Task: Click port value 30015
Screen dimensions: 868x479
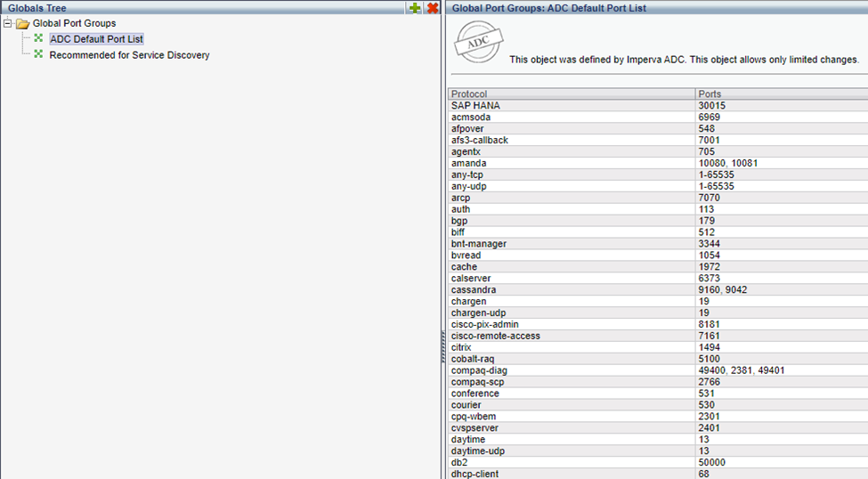Action: [712, 105]
